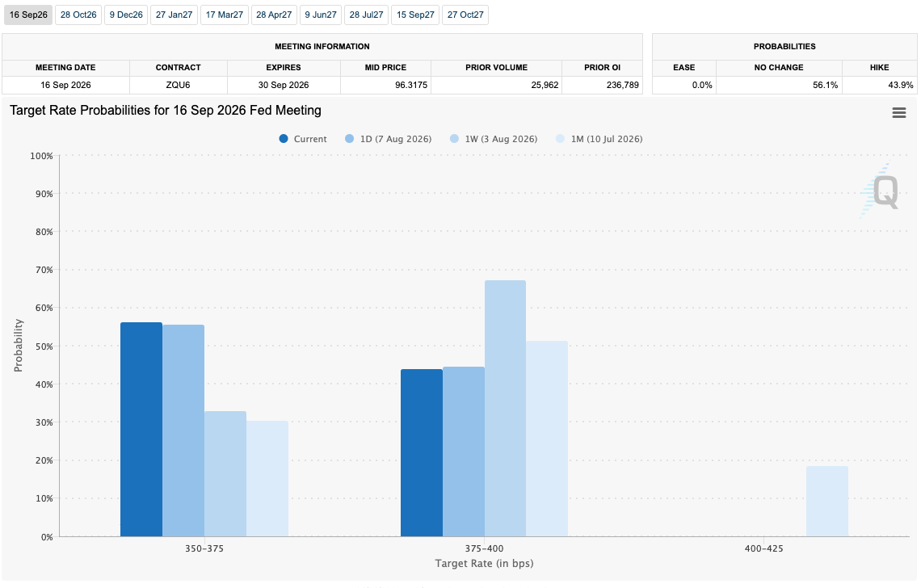Switch to the 17 Mar27 meeting tab

point(225,15)
